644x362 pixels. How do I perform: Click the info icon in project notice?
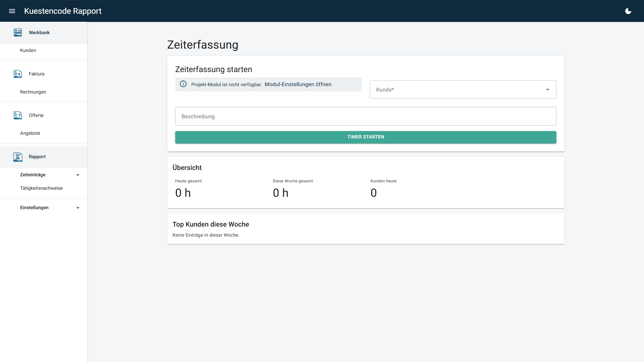click(183, 84)
